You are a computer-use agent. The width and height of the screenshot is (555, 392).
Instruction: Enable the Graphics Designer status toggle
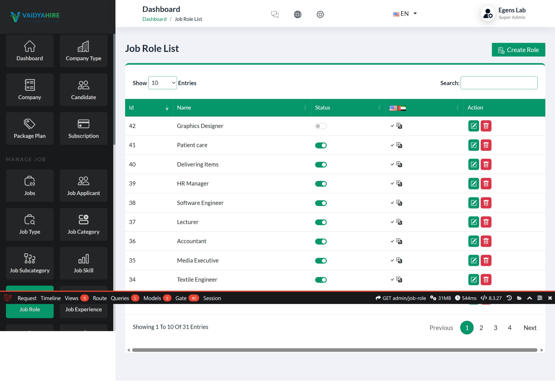click(x=320, y=126)
